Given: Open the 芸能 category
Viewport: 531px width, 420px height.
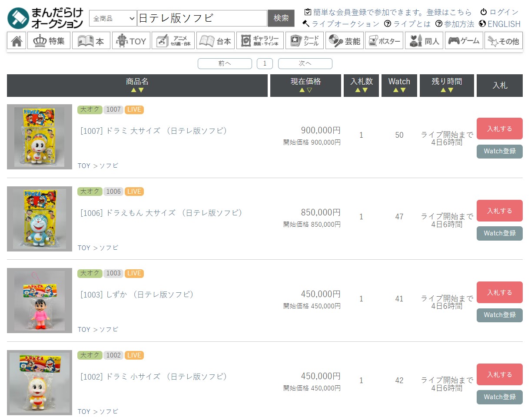Looking at the screenshot, I should pyautogui.click(x=344, y=41).
